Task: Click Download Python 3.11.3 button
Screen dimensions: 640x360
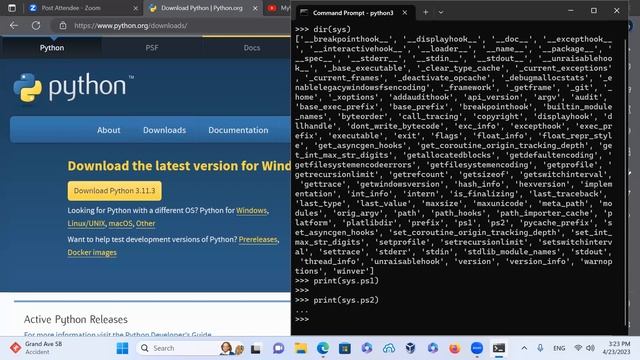Action: 115,191
